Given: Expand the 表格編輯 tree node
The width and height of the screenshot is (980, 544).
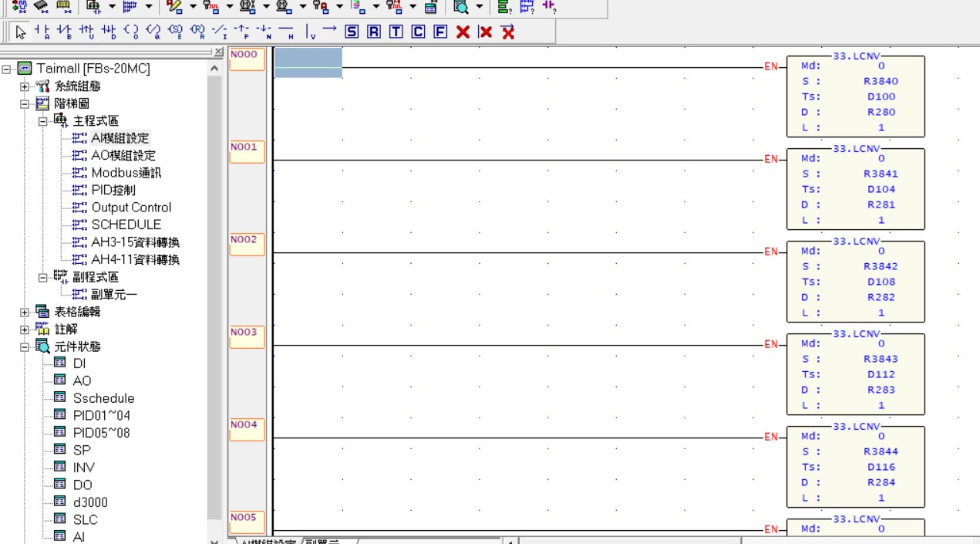Looking at the screenshot, I should 25,313.
